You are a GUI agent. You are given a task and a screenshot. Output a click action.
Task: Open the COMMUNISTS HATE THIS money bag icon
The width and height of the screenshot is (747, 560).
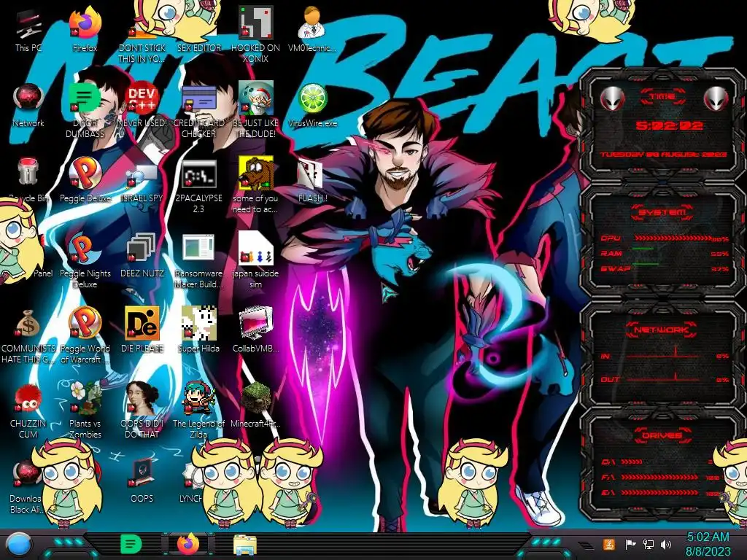[x=28, y=324]
